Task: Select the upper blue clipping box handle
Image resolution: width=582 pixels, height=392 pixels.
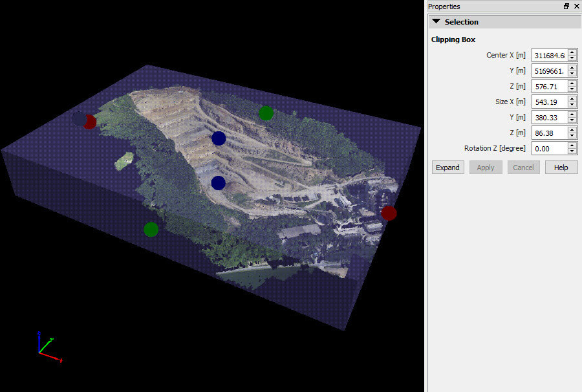Action: pos(219,138)
